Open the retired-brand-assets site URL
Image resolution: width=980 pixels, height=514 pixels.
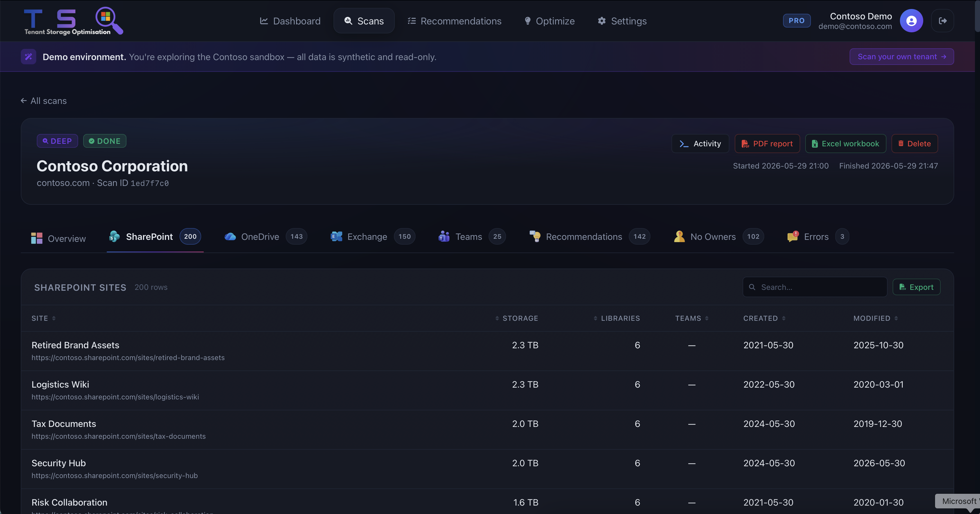pos(128,358)
